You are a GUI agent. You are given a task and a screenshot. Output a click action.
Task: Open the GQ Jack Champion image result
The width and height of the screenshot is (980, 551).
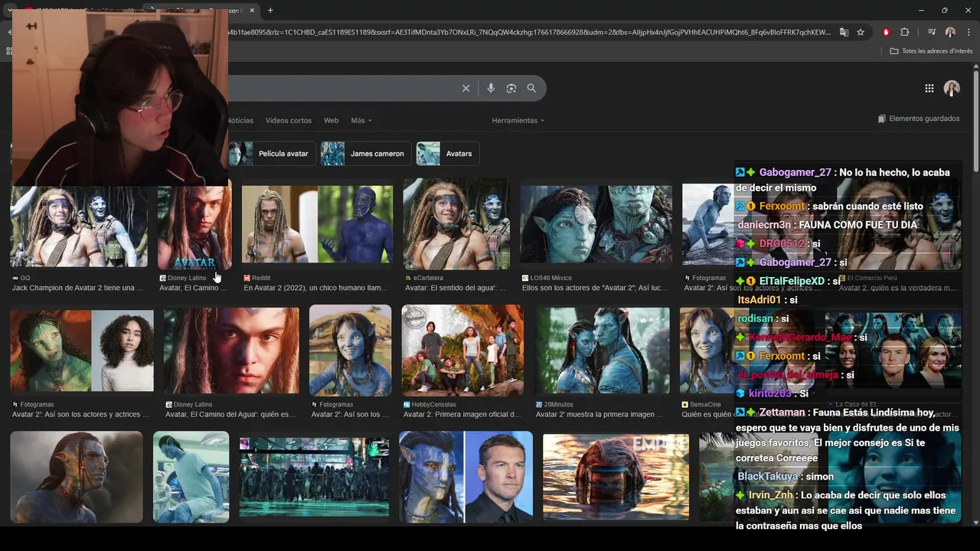79,227
